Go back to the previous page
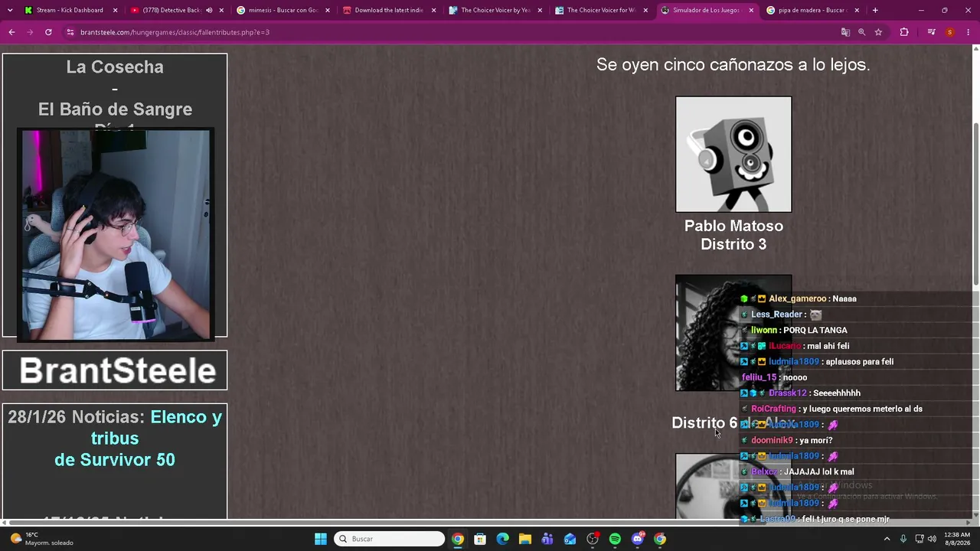The height and width of the screenshot is (551, 980). [x=11, y=32]
